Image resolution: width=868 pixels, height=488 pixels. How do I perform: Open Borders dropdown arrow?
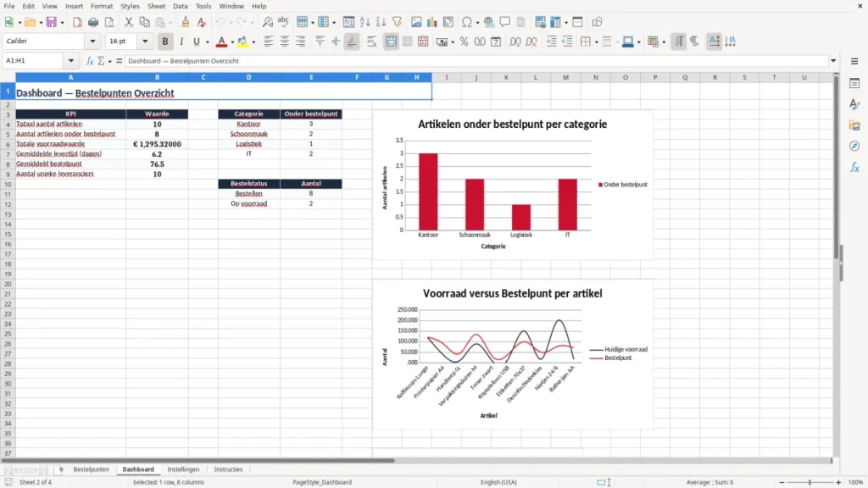click(x=596, y=42)
